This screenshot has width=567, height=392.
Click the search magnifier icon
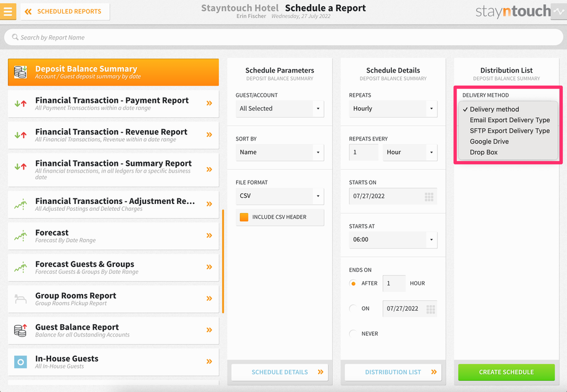[15, 37]
